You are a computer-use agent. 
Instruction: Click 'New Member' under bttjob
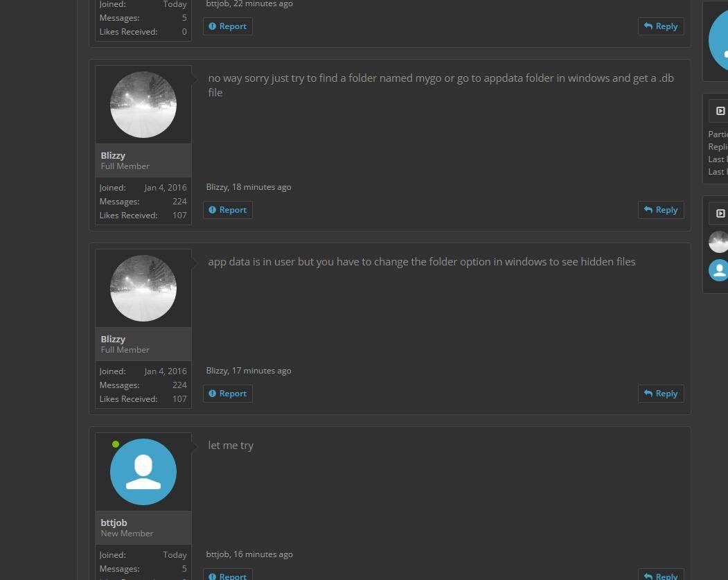(127, 534)
